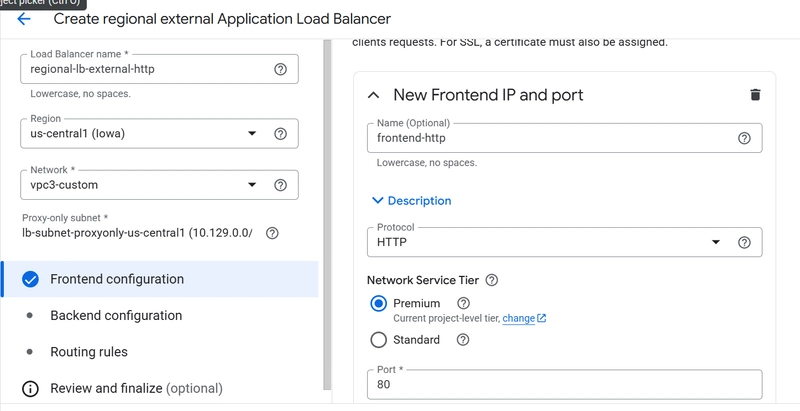Select the Standard network tier radio
Viewport: 800px width, 411px height.
(378, 340)
